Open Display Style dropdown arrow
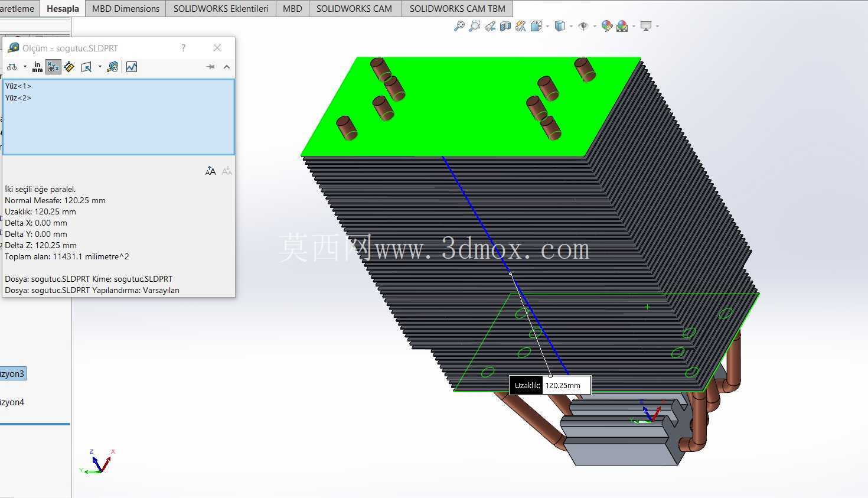The height and width of the screenshot is (498, 868). click(x=571, y=26)
